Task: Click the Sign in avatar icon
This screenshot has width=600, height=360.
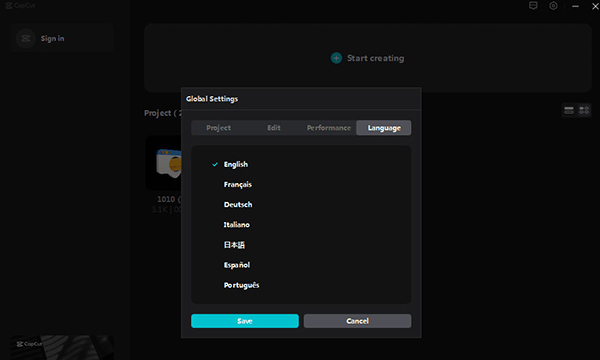Action: [x=26, y=38]
